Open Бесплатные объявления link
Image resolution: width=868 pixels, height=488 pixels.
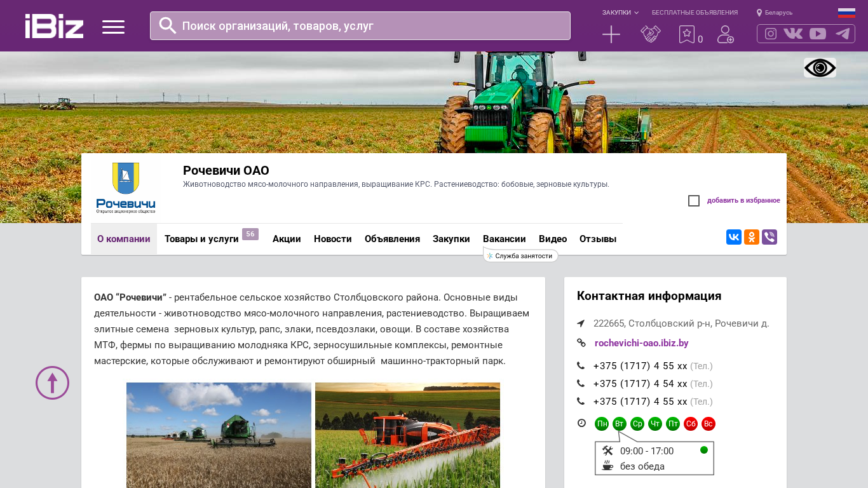695,13
